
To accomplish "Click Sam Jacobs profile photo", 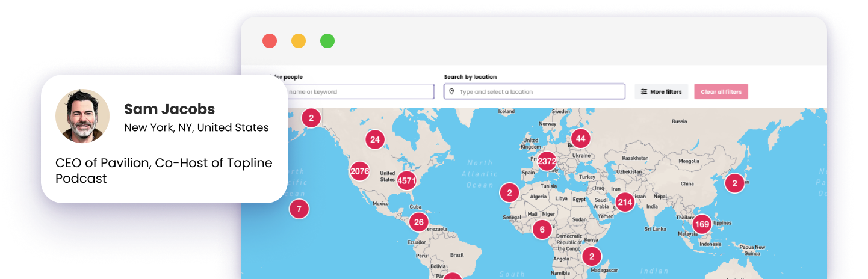I will [x=82, y=116].
